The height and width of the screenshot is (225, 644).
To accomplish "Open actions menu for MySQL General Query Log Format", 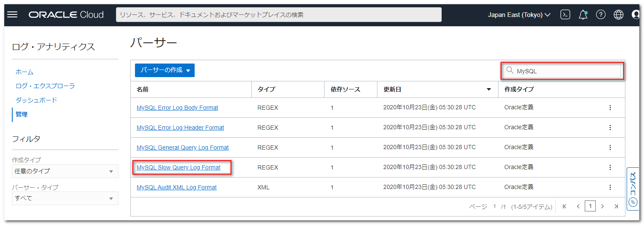I will coord(610,147).
